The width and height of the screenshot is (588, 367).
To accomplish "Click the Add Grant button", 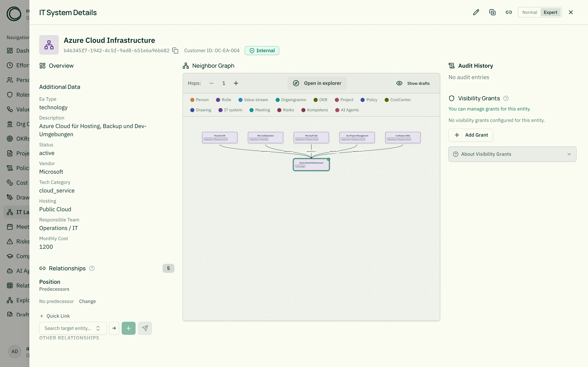I will point(471,135).
